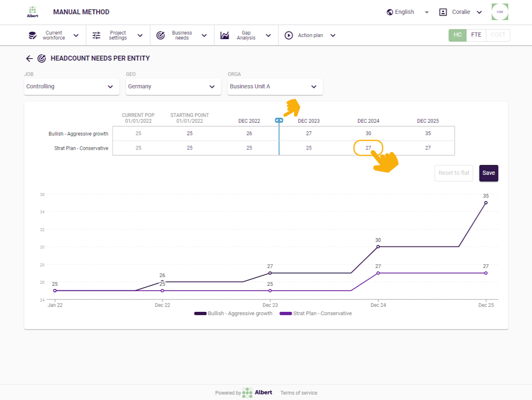
Task: Open the Terms of service link
Action: (298, 393)
